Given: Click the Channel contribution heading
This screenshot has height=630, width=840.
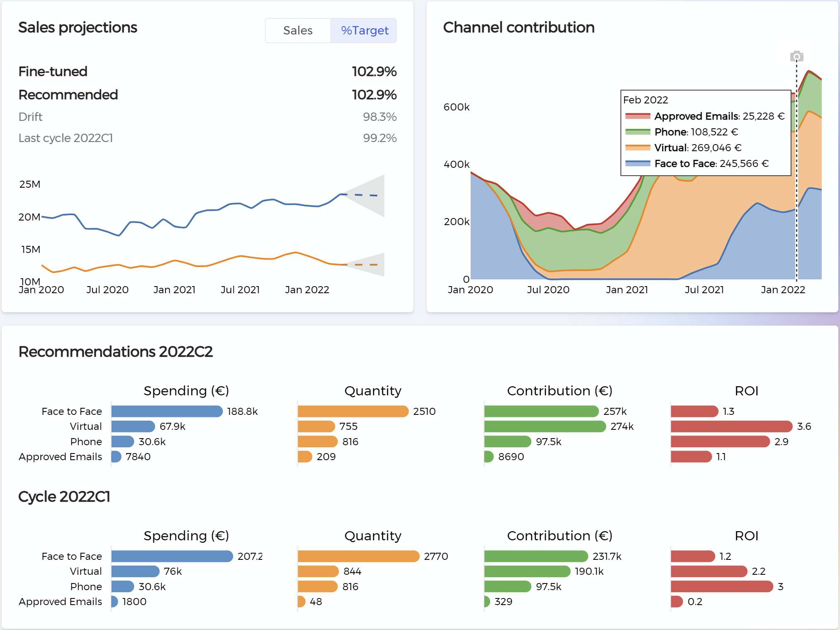Looking at the screenshot, I should [519, 27].
